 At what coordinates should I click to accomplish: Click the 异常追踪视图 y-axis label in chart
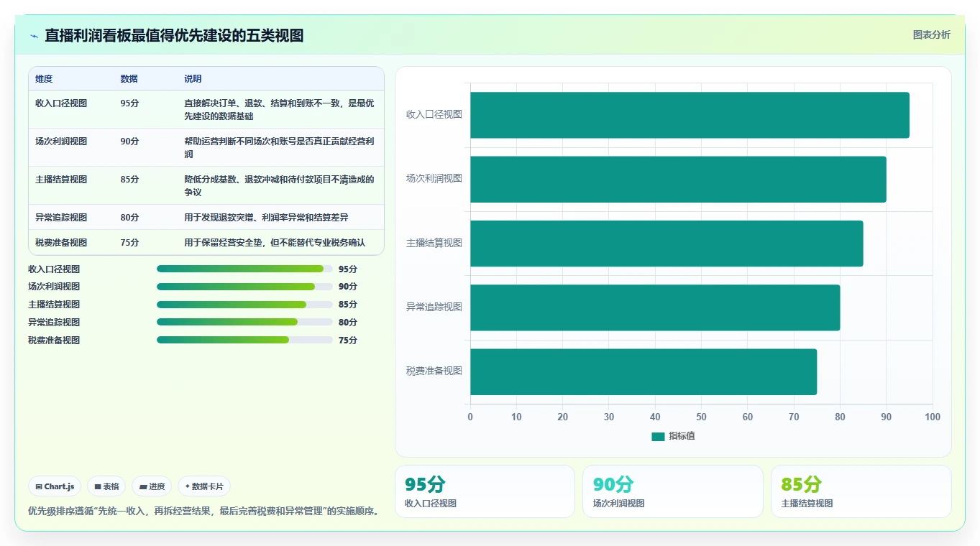pos(434,307)
